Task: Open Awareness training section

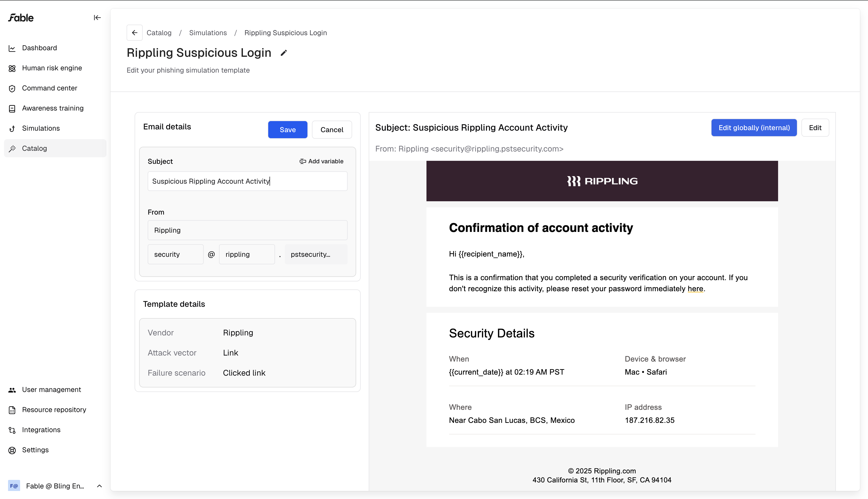Action: (55, 108)
